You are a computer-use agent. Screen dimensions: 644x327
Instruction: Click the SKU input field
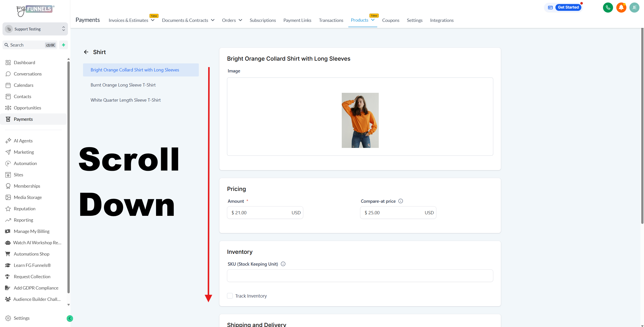click(360, 276)
